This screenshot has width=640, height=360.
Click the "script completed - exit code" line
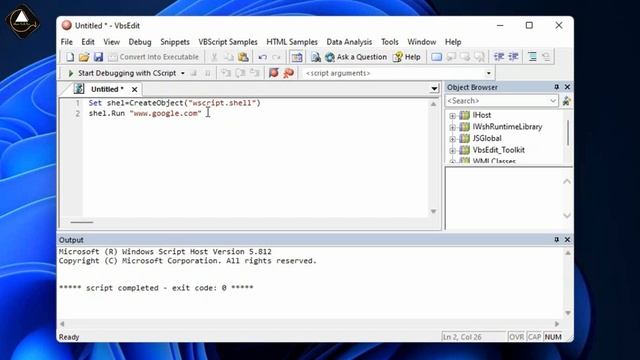click(156, 288)
